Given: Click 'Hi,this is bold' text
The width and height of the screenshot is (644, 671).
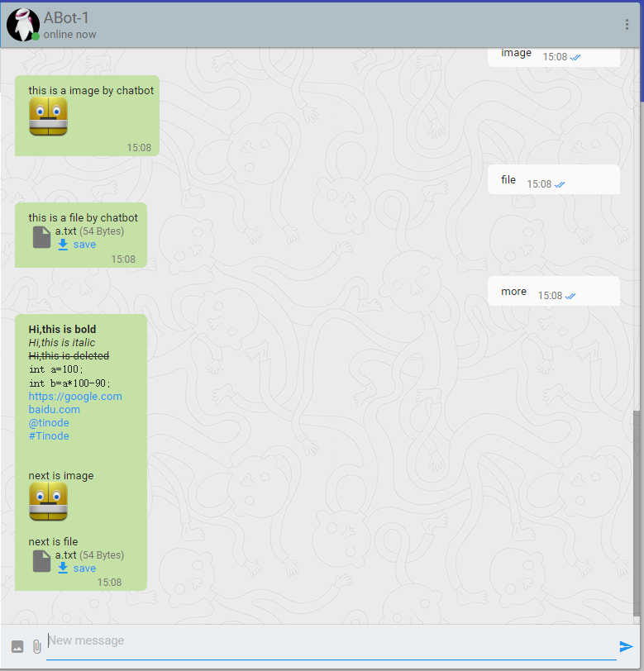Looking at the screenshot, I should (63, 329).
